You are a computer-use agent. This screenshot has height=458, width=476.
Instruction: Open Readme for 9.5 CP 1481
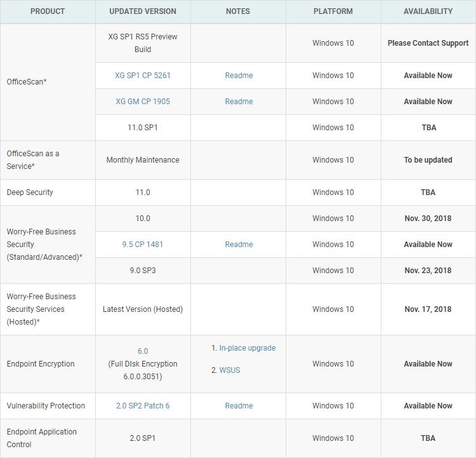[239, 245]
